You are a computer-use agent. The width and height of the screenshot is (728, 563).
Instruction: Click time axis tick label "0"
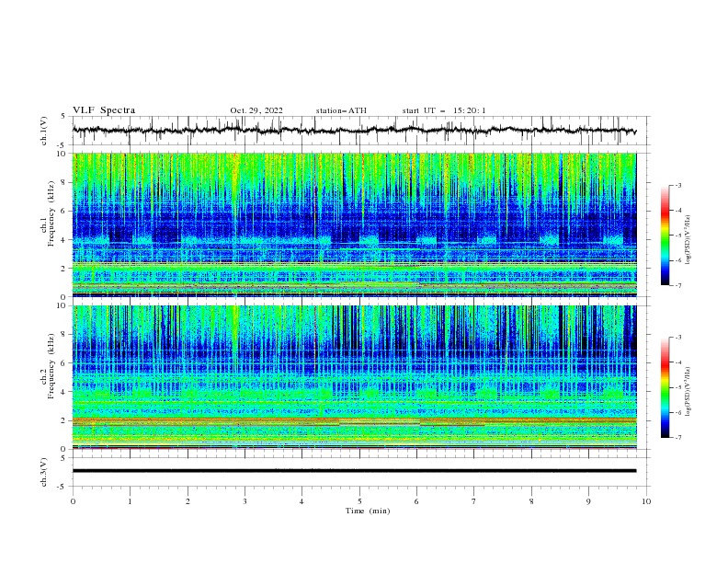click(x=73, y=501)
